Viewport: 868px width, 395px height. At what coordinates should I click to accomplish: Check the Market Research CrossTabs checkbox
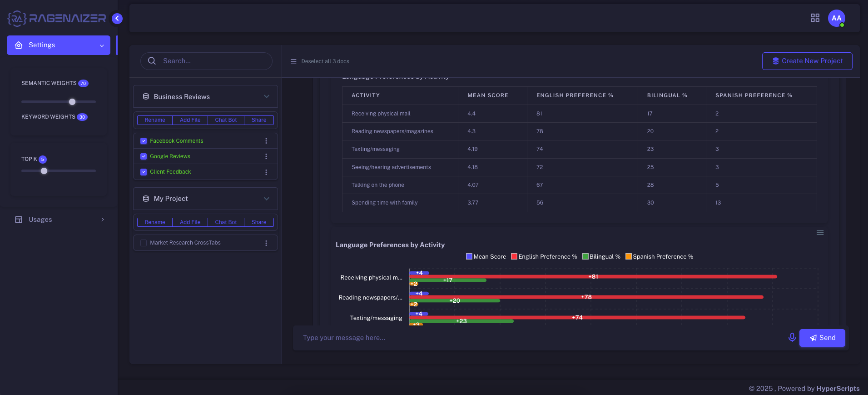(x=144, y=243)
